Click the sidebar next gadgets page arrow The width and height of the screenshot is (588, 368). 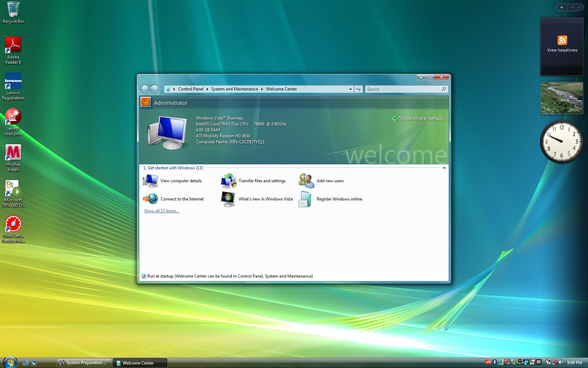[579, 7]
